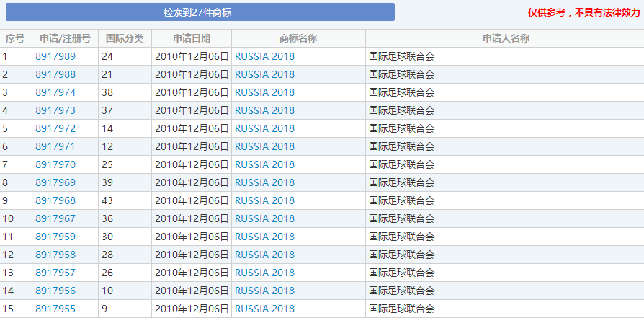Viewport: 644px width, 318px height.
Task: Open application number 8917959
Action: (55, 237)
